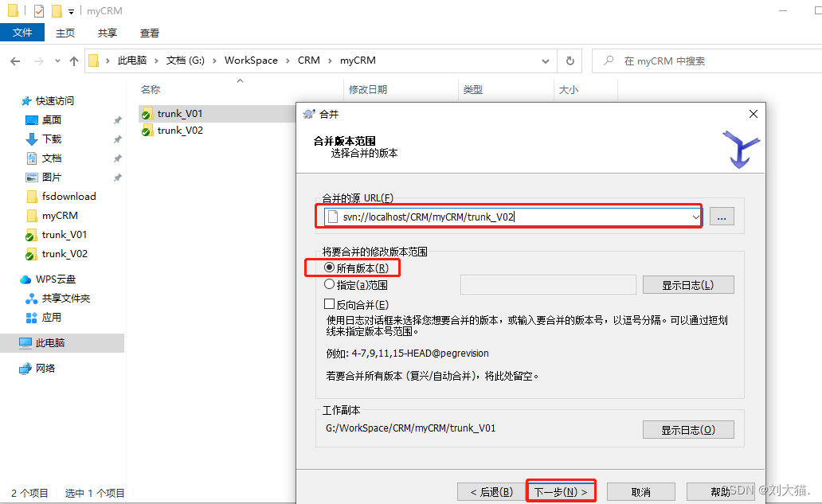Click 取消 in merge dialog

[x=641, y=492]
